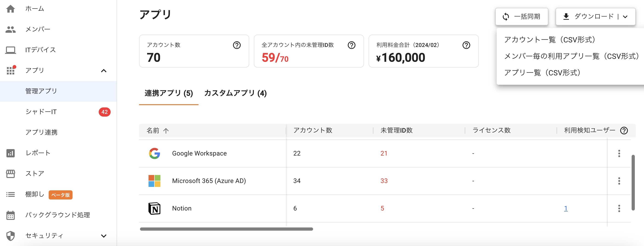Choose アプリ一覧（CSV形式） download option
This screenshot has height=246, width=644.
(542, 73)
